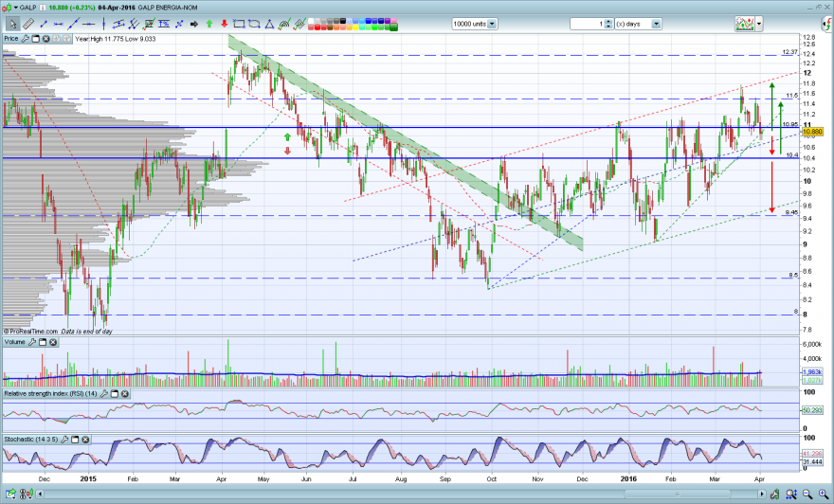Toggle Stochastic panel window mode
Screen dimensions: 834x504
75,440
